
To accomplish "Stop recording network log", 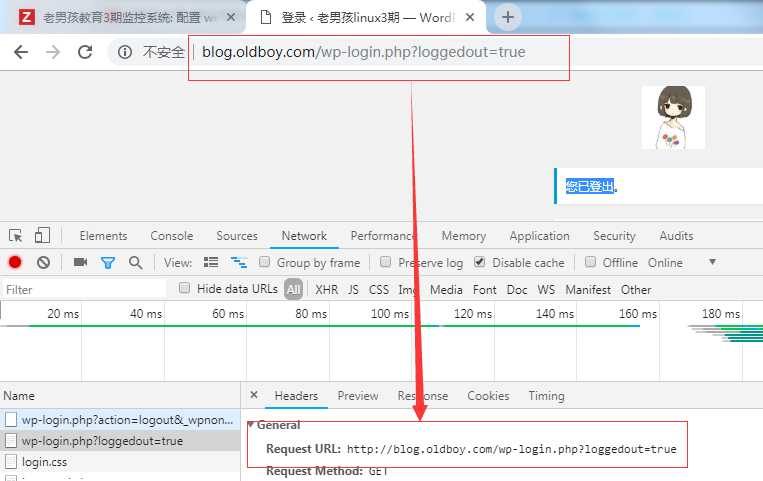I will (x=15, y=263).
